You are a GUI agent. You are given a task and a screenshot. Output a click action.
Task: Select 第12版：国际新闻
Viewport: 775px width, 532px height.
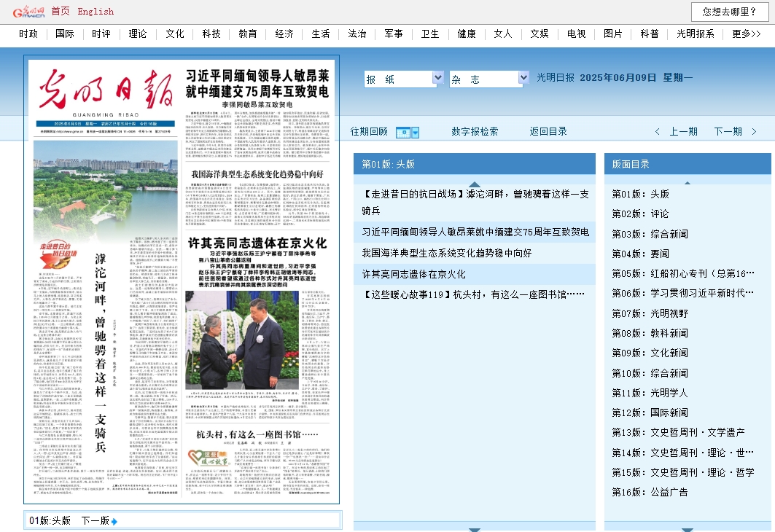[650, 413]
